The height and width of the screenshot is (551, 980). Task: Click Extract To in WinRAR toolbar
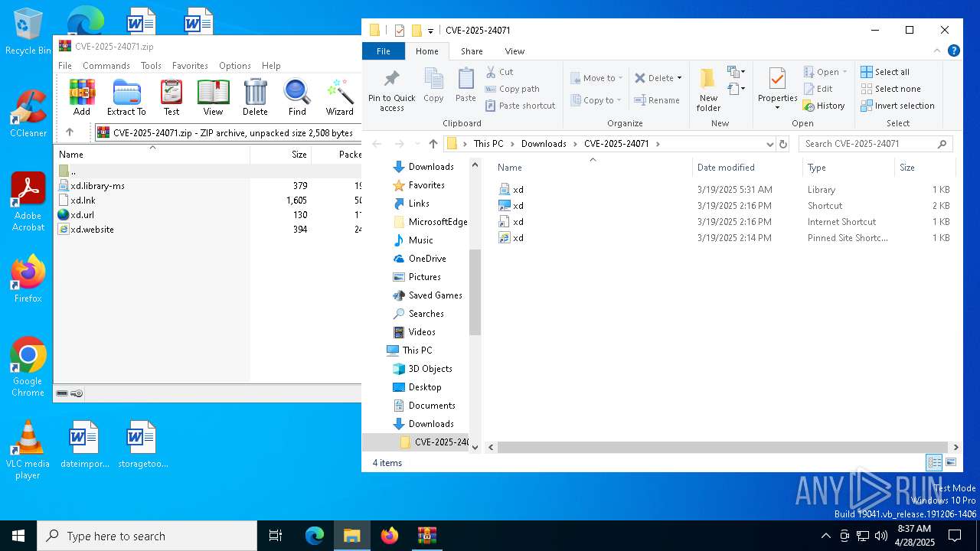[126, 97]
